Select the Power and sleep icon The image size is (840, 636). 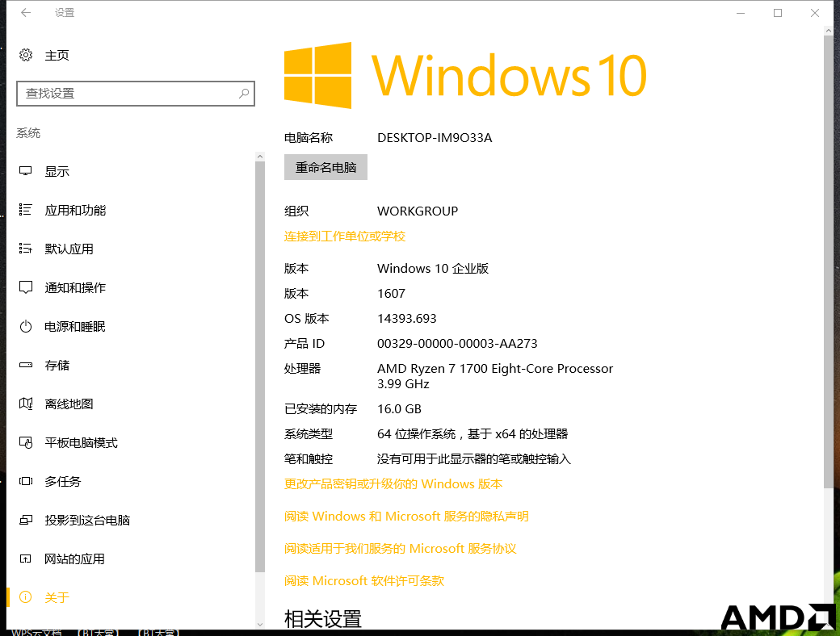[x=26, y=327]
